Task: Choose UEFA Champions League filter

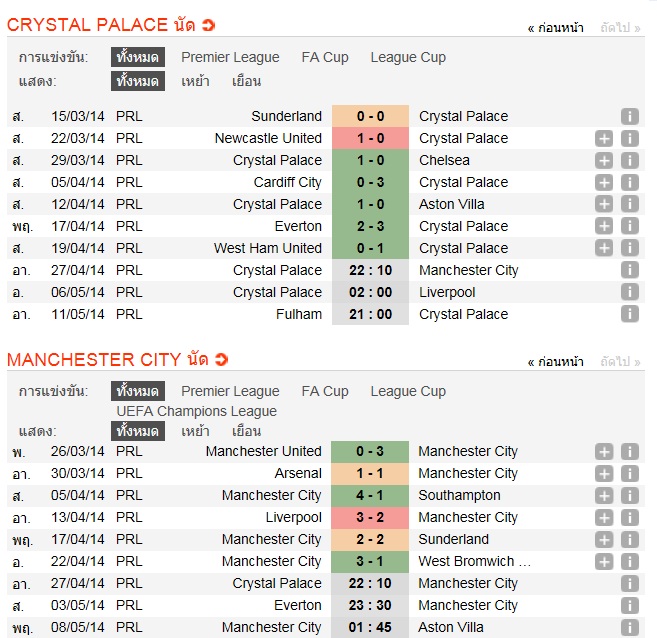Action: tap(196, 411)
